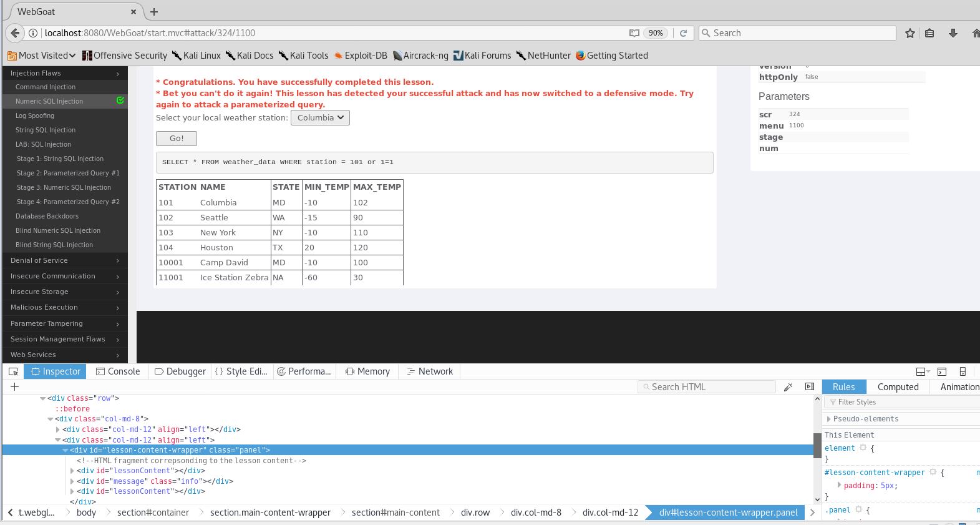Image resolution: width=980 pixels, height=525 pixels.
Task: Activate the eyedropper color picker icon
Action: 788,387
